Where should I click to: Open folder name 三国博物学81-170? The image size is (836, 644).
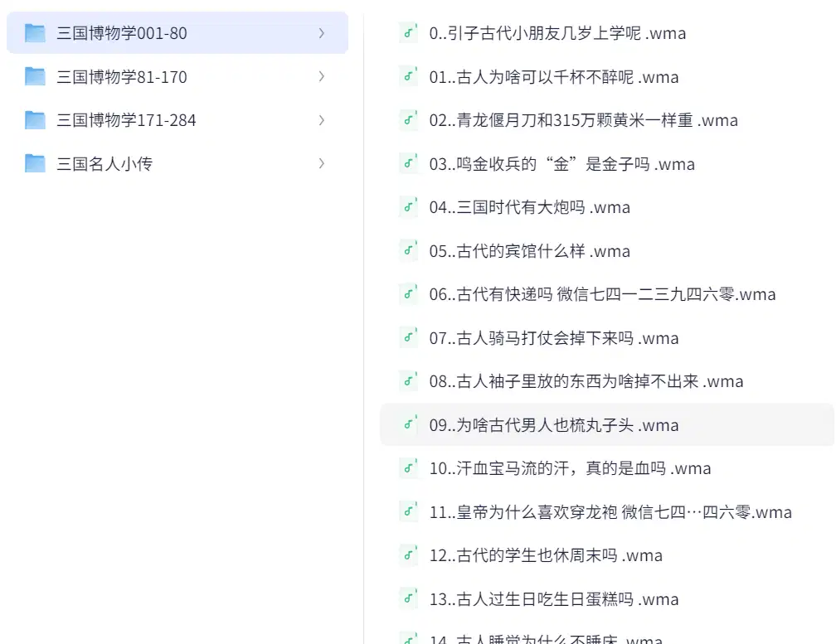click(122, 77)
